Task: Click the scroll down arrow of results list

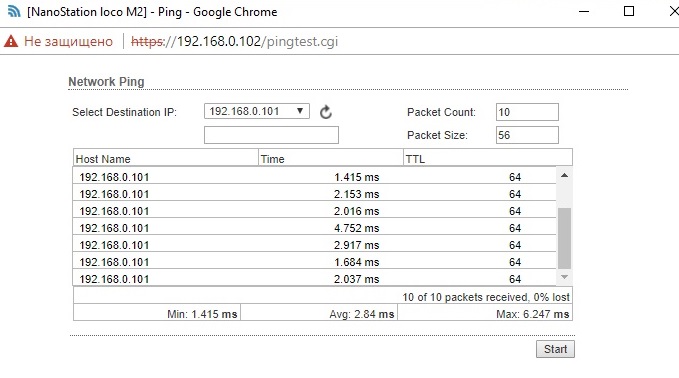Action: click(564, 277)
